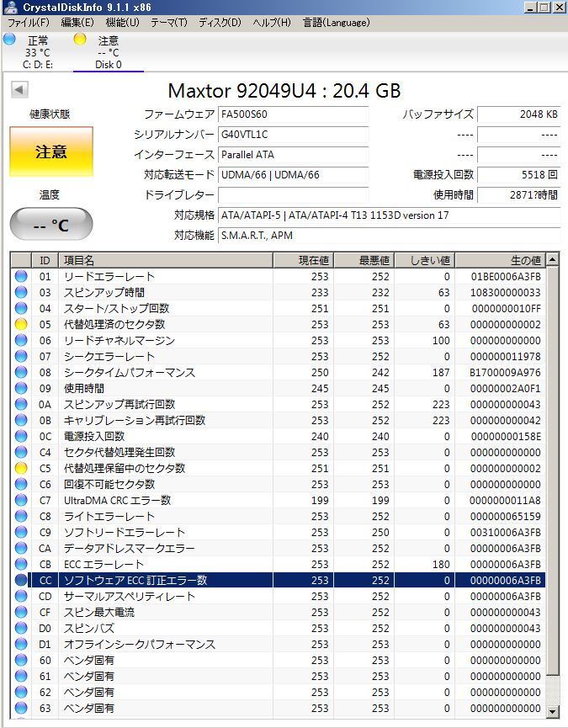Click scroll up arrow of SMART list
Viewport: 568px width, 728px height.
click(552, 259)
